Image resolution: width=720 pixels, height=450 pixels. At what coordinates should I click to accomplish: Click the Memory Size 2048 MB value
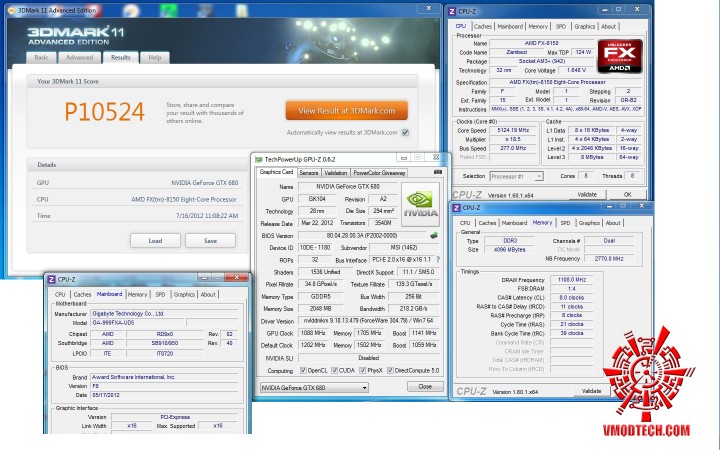coord(321,309)
